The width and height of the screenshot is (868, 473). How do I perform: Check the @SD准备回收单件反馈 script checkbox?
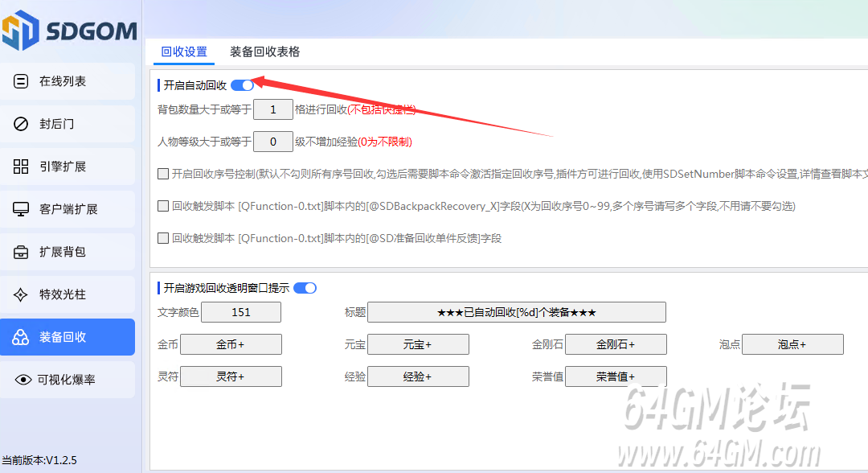point(163,238)
